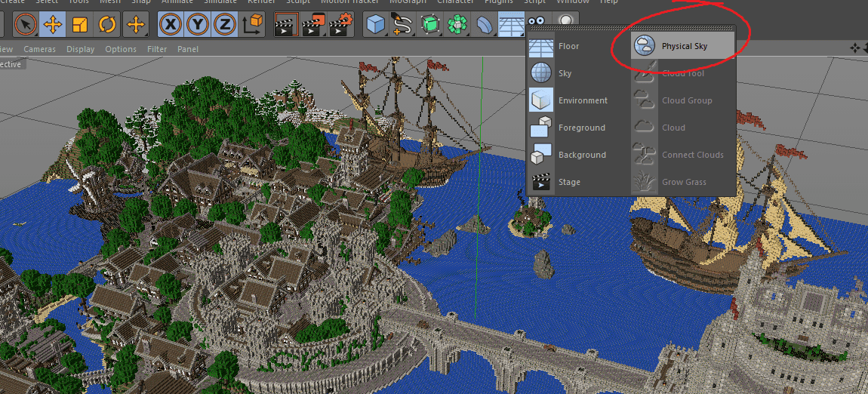Click the viewport move-camera arrows icon

(x=854, y=49)
